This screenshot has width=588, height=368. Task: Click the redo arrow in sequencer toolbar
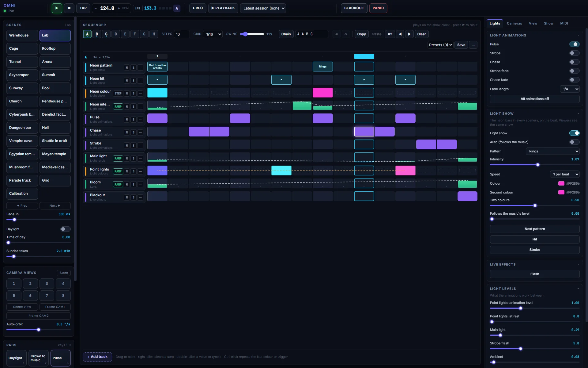346,34
